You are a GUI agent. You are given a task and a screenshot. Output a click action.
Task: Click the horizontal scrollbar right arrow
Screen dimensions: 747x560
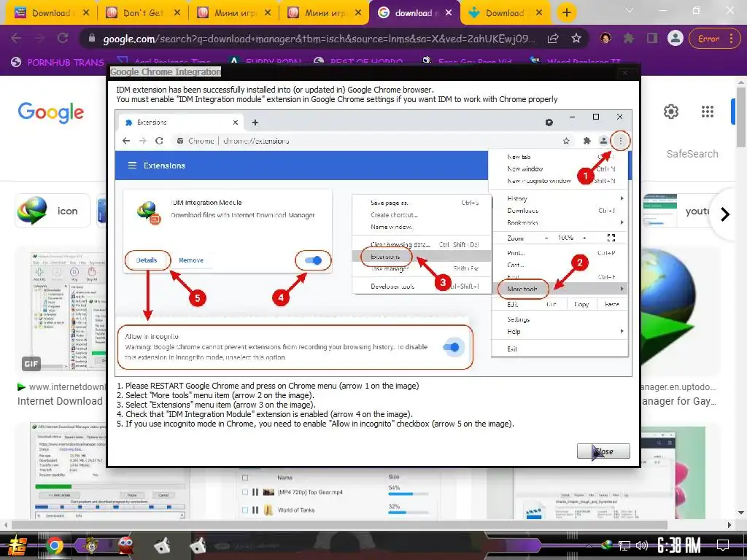tap(729, 525)
